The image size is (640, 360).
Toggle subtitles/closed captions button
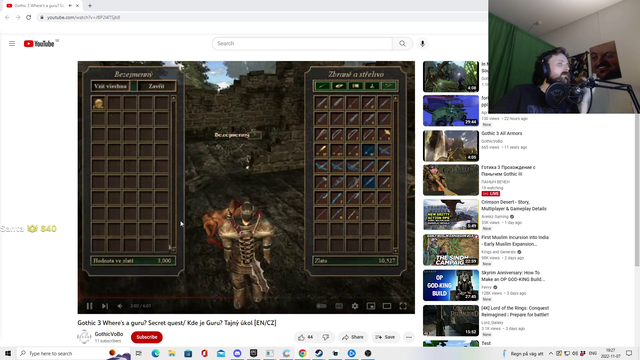[x=339, y=306]
